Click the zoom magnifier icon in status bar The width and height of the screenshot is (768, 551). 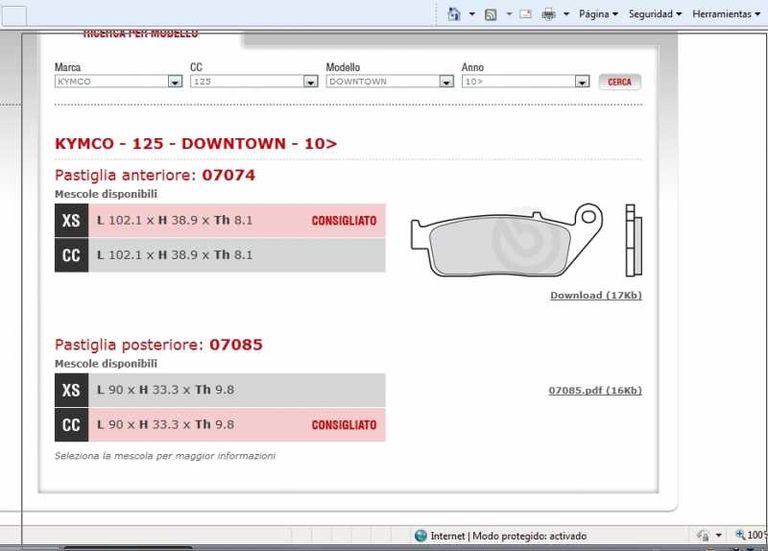click(x=740, y=536)
